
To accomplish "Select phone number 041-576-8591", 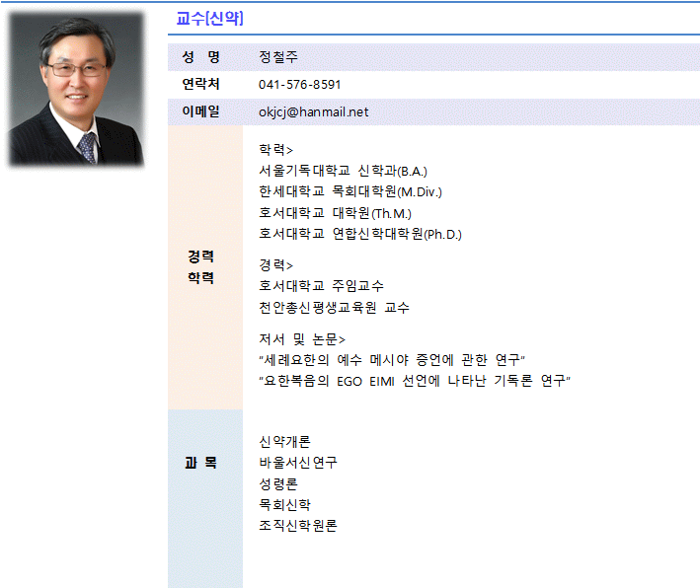I will click(299, 85).
